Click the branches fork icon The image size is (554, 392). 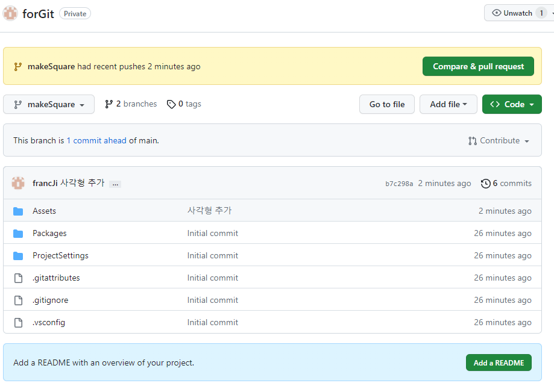tap(109, 104)
